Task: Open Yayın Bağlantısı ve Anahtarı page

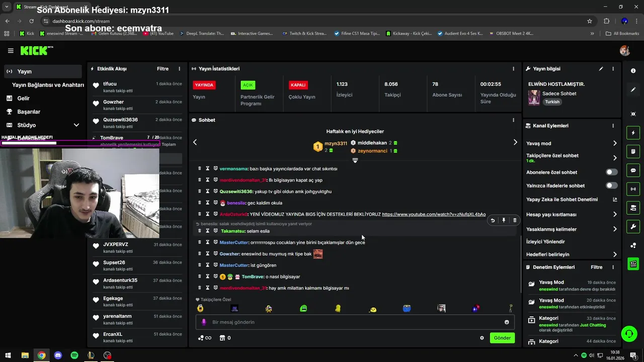Action: click(48, 85)
